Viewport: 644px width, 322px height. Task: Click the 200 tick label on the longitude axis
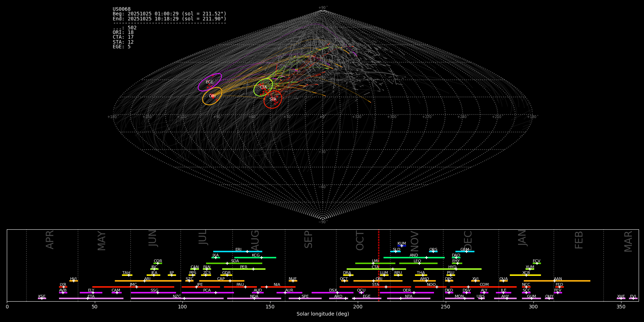point(358,307)
